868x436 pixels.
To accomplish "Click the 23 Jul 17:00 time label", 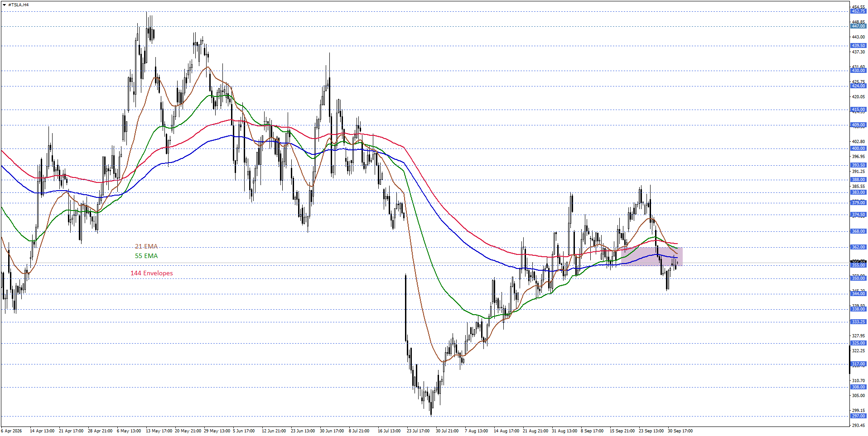I will [418, 431].
